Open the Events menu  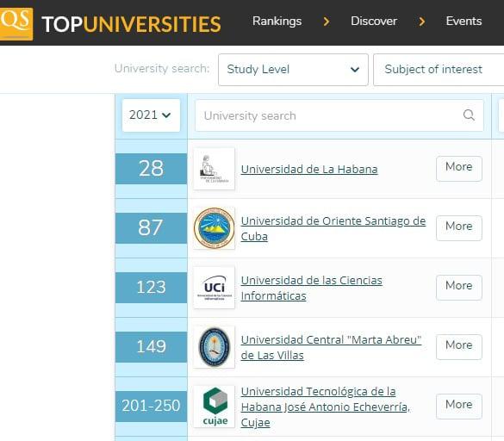pos(464,22)
